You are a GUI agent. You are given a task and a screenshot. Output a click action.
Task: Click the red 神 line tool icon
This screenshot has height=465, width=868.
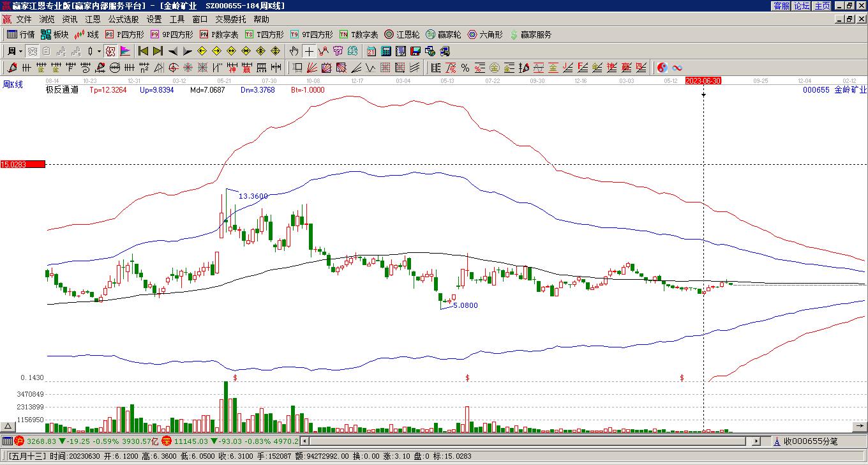click(232, 68)
